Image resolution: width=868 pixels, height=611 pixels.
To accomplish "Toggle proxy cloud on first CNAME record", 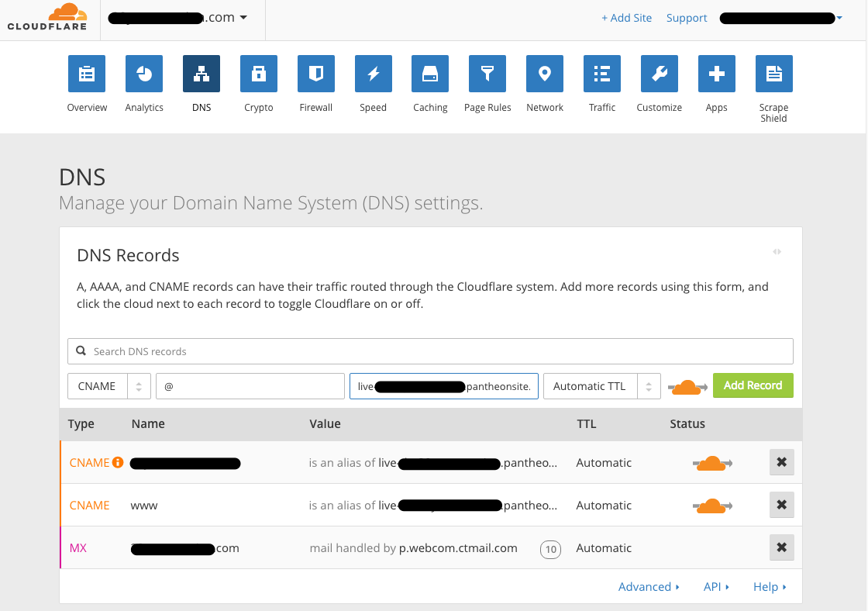I will click(711, 463).
